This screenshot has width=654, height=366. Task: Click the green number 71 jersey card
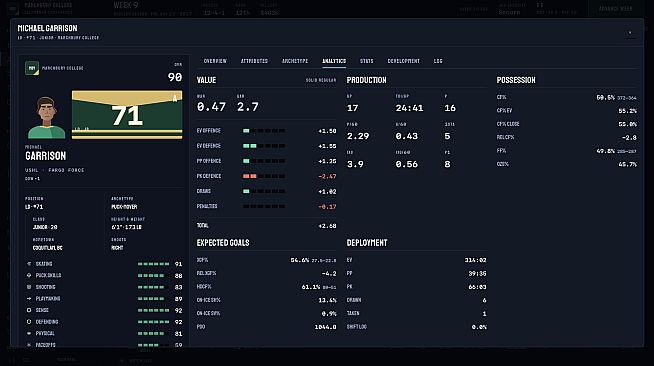(x=127, y=115)
